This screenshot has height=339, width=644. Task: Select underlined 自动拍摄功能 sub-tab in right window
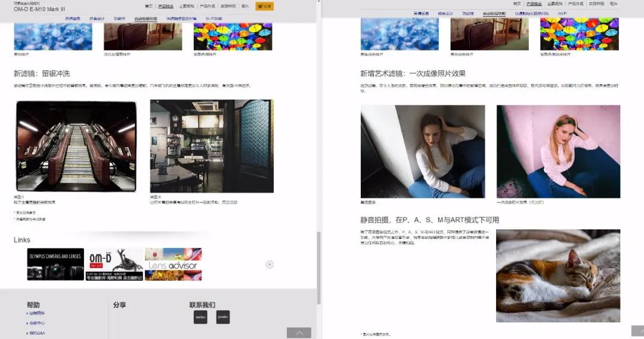pos(494,14)
